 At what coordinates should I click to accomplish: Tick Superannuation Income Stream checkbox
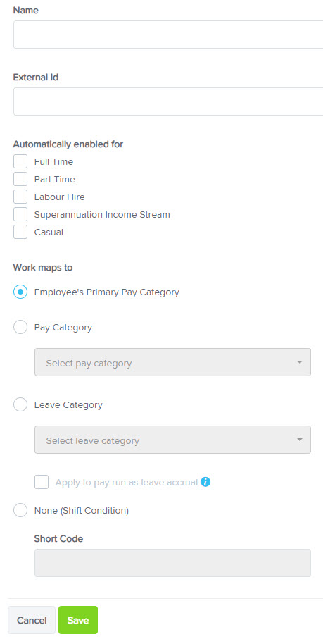[x=20, y=214]
